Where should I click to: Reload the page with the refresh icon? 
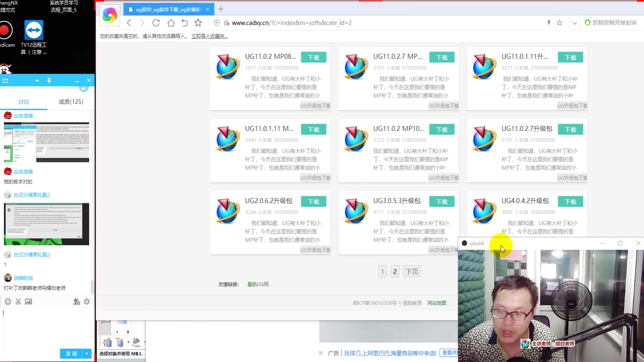click(156, 23)
